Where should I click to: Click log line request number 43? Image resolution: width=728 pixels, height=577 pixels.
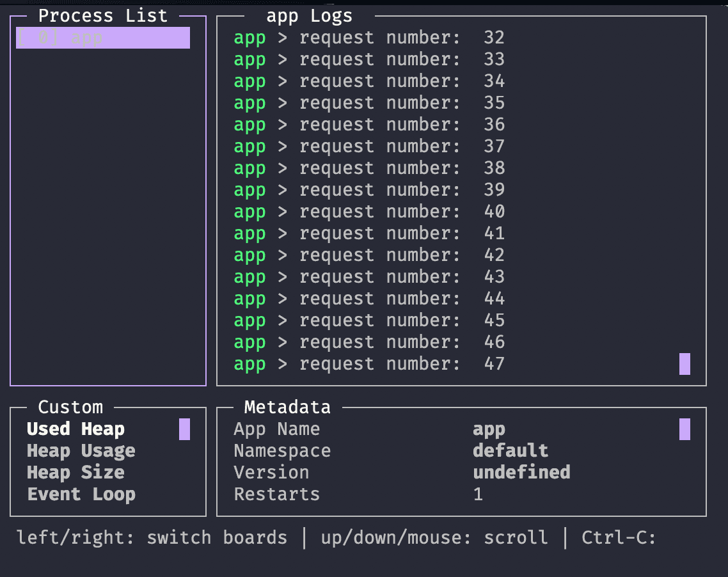369,277
